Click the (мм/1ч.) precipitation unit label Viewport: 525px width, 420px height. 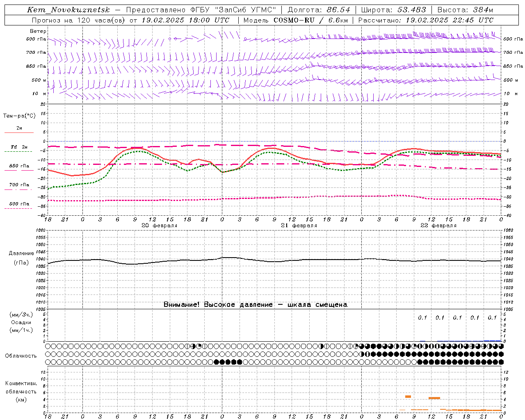pos(21,330)
